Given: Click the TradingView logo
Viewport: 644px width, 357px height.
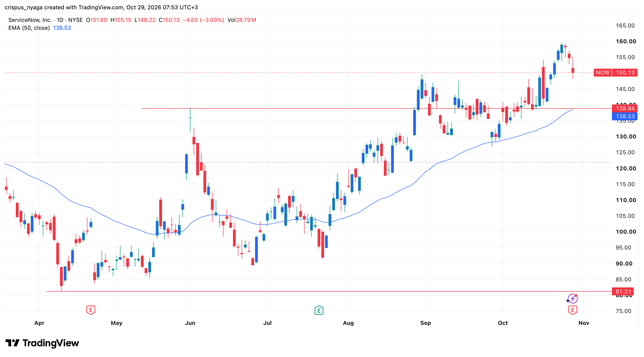Looking at the screenshot, I should (42, 343).
